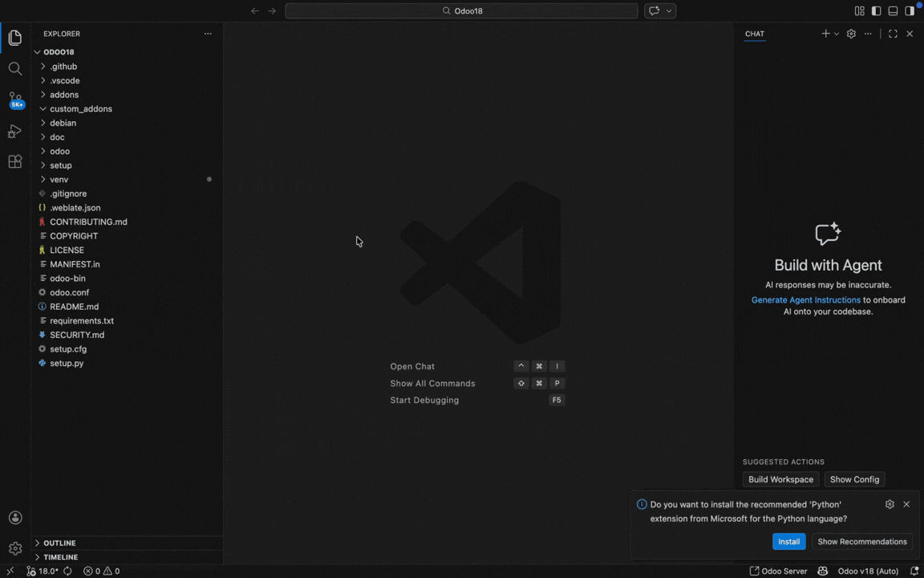Expand the addons folder

click(x=127, y=95)
